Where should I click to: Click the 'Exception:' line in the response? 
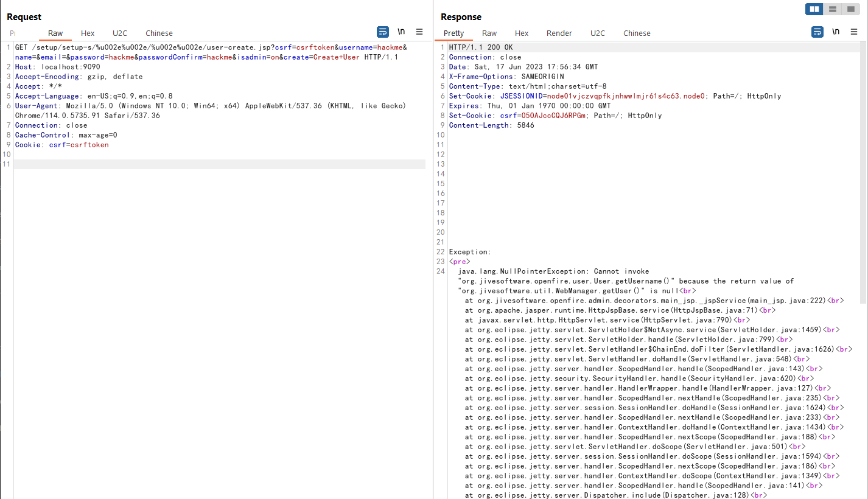click(x=470, y=252)
